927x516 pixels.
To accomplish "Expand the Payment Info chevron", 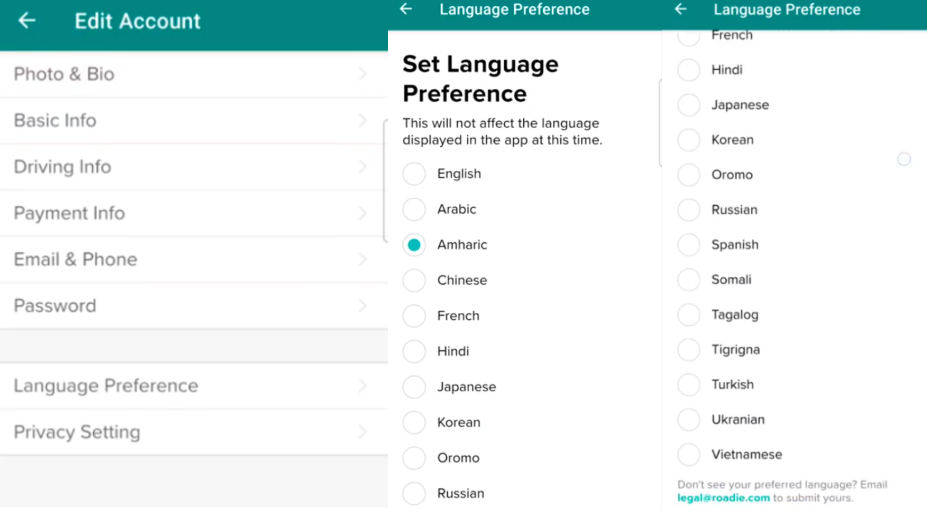I will (362, 213).
